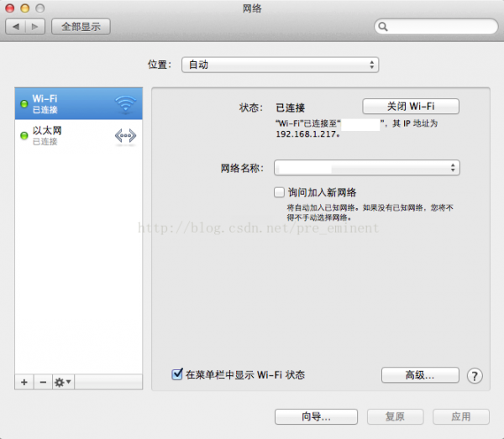Go back with the left arrow button
This screenshot has width=504, height=439.
15,27
